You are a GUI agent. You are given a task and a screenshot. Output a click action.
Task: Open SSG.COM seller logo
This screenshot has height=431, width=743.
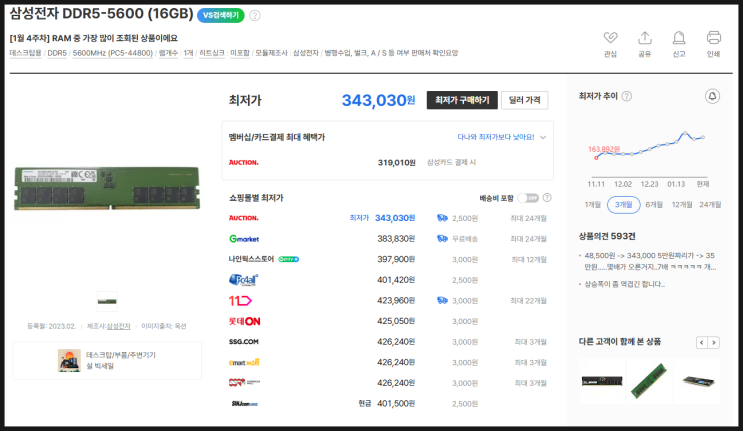click(244, 341)
